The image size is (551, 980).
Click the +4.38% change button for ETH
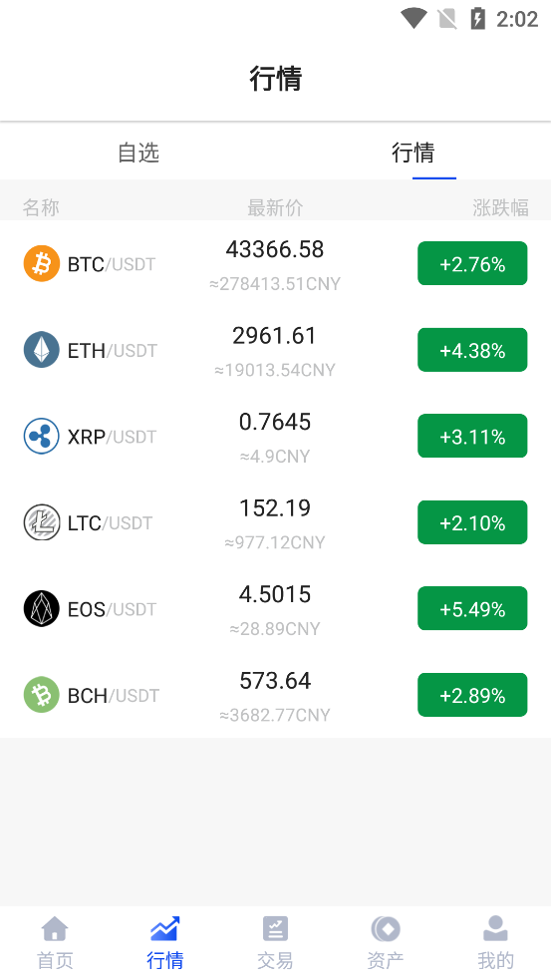point(472,350)
